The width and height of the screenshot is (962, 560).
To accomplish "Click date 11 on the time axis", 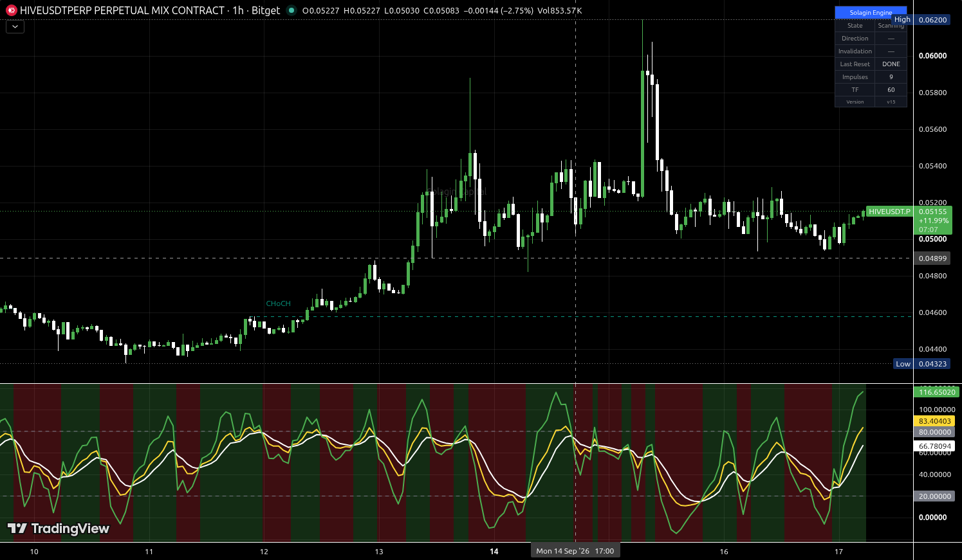I will tap(149, 552).
